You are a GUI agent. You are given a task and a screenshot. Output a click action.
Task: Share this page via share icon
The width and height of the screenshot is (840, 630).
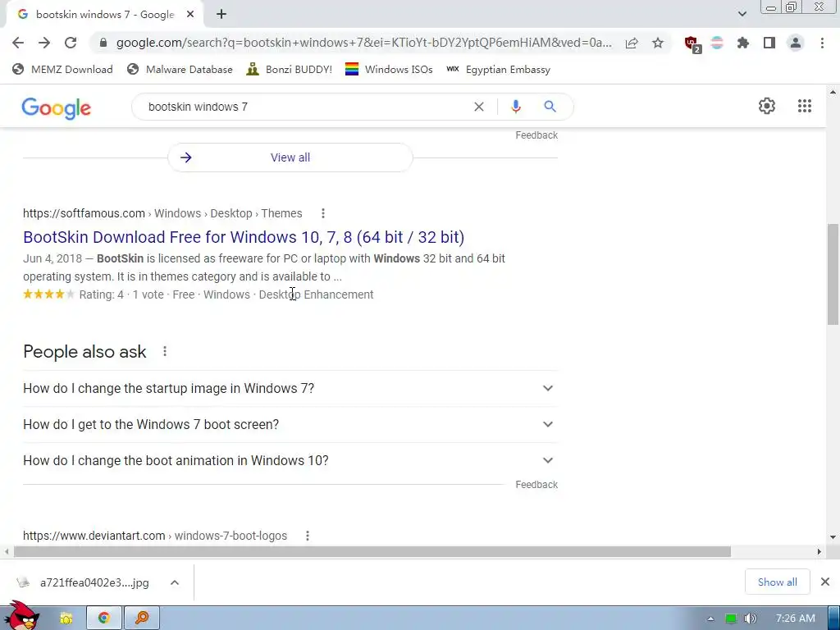click(632, 43)
